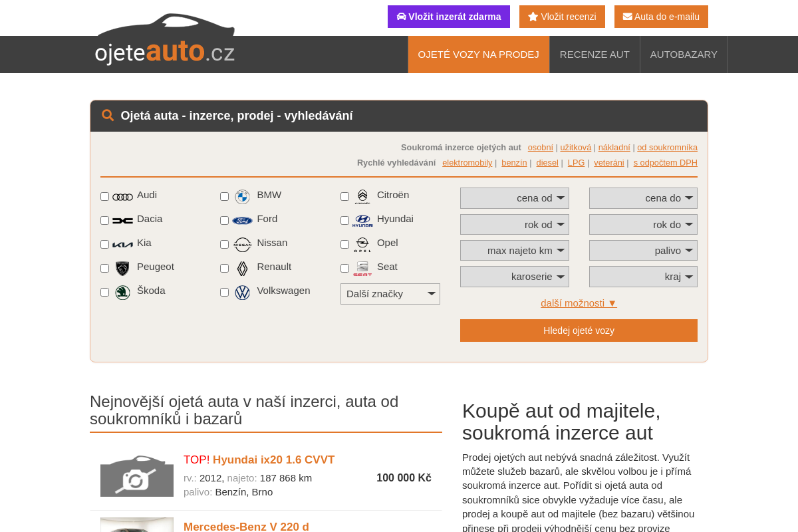Click 'Auta do e-mailu' button
798x532 pixels.
point(661,17)
